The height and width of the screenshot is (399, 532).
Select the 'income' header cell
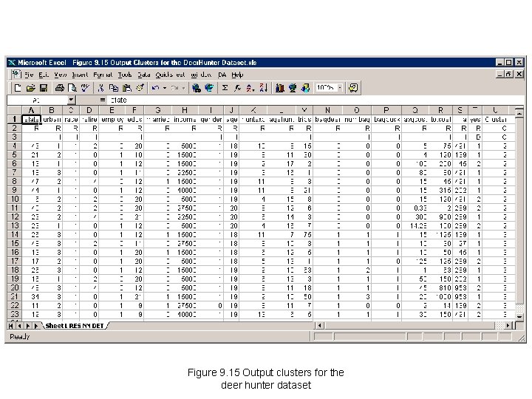pos(185,120)
